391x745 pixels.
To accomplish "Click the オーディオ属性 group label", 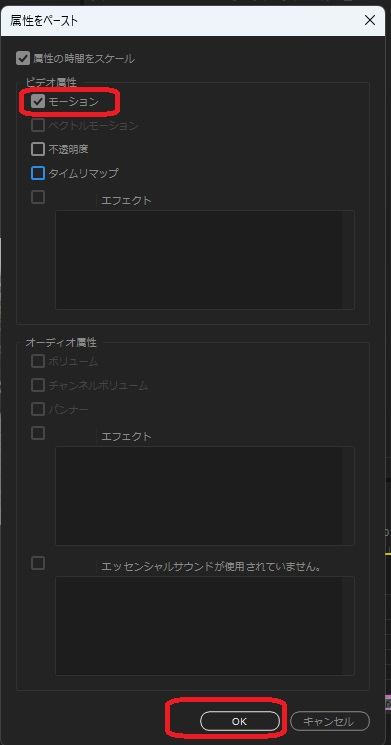I will click(61, 342).
